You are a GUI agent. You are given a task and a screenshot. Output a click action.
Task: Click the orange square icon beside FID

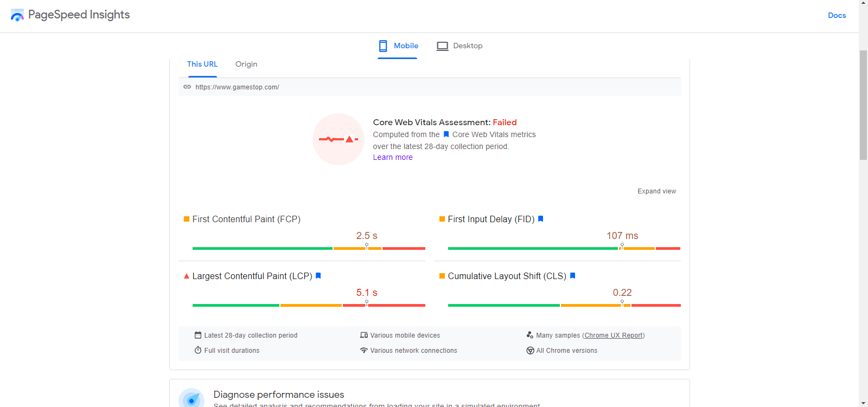442,219
